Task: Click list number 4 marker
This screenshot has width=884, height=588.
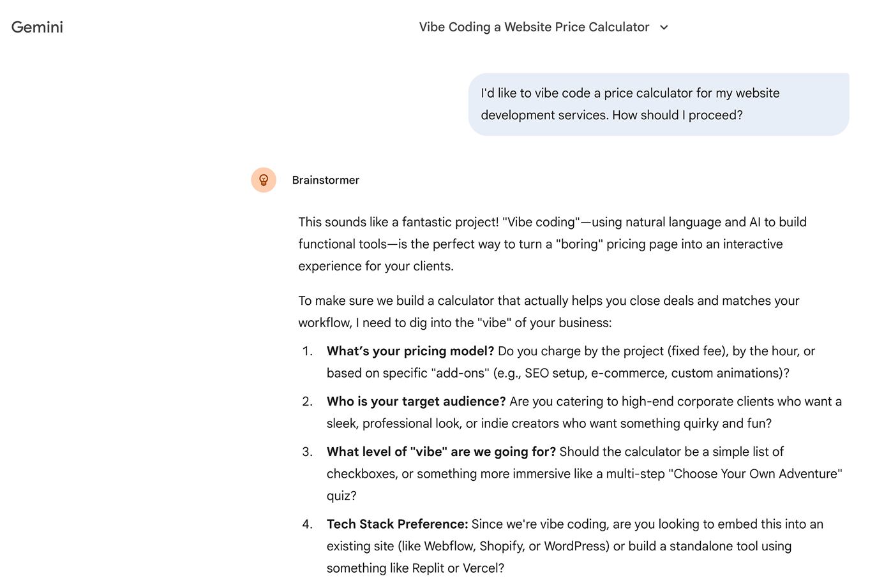Action: (307, 524)
